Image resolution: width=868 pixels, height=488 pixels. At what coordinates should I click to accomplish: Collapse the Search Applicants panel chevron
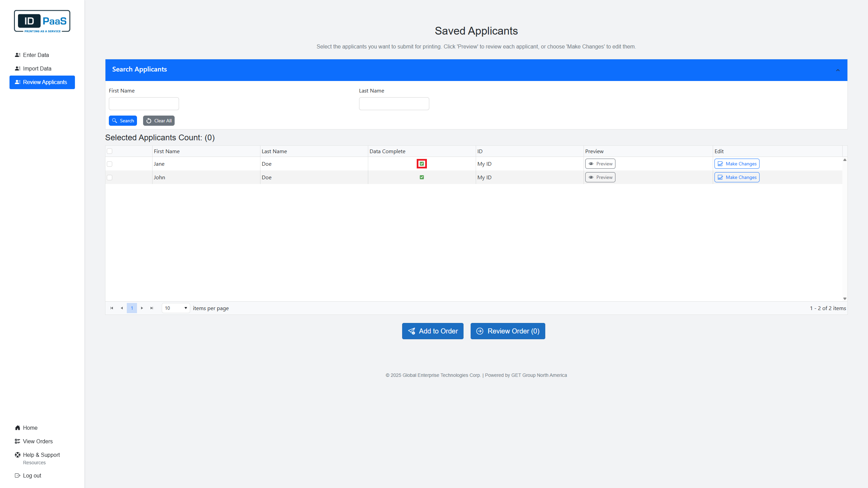(x=837, y=70)
